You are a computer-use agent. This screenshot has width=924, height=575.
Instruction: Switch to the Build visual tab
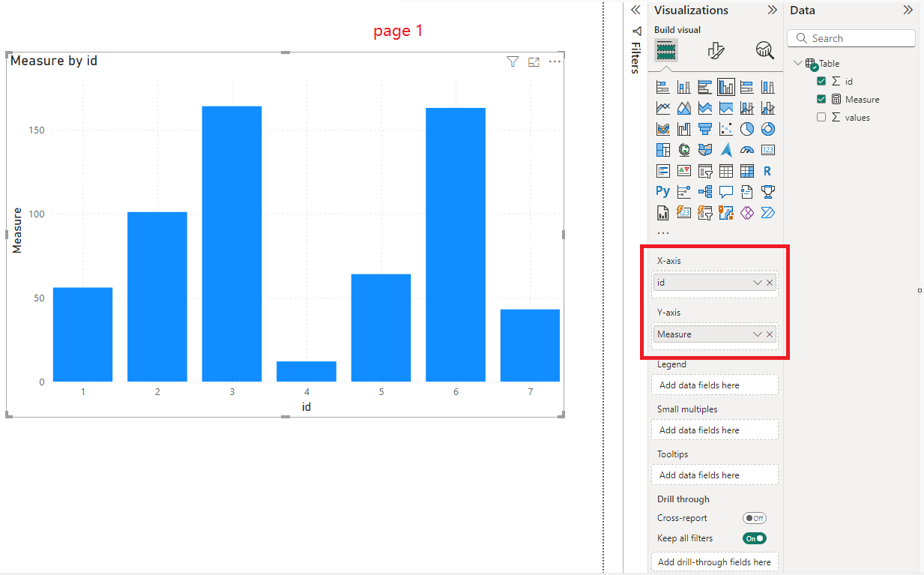[666, 51]
